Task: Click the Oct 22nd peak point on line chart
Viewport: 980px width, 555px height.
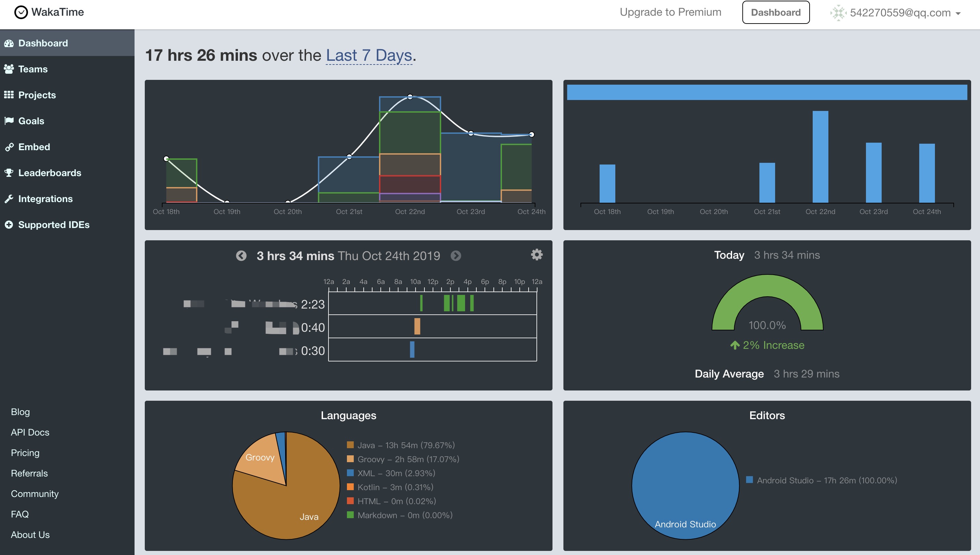Action: click(x=410, y=97)
